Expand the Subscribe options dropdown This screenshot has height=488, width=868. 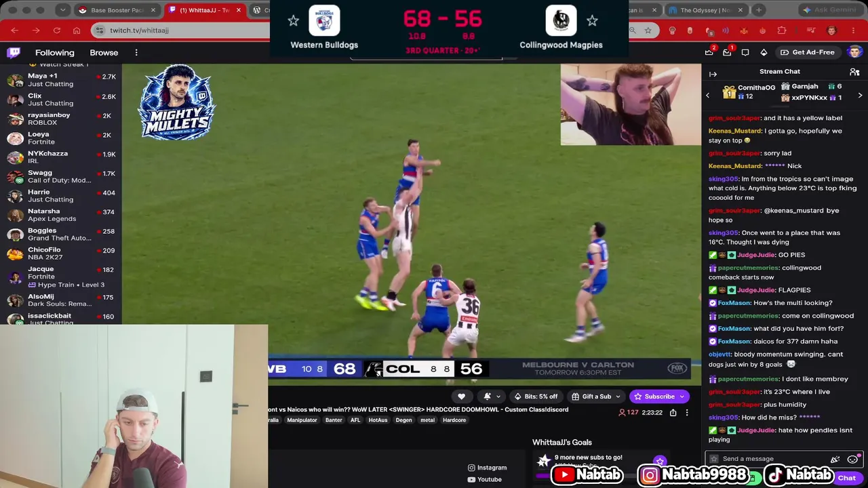tap(682, 396)
